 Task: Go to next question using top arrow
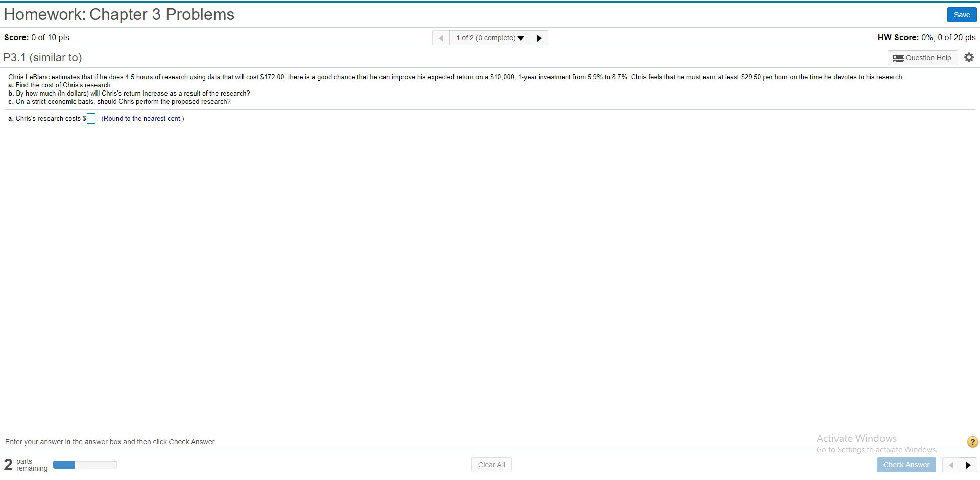pos(539,38)
